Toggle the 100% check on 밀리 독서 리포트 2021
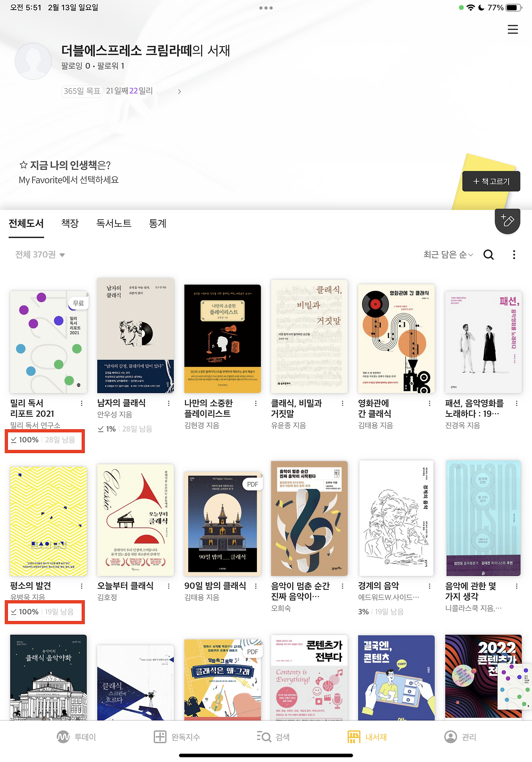This screenshot has width=532, height=762. click(14, 440)
